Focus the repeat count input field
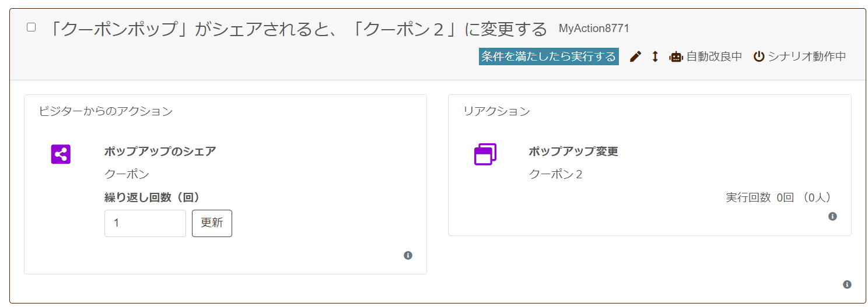The height and width of the screenshot is (307, 868). pyautogui.click(x=145, y=223)
